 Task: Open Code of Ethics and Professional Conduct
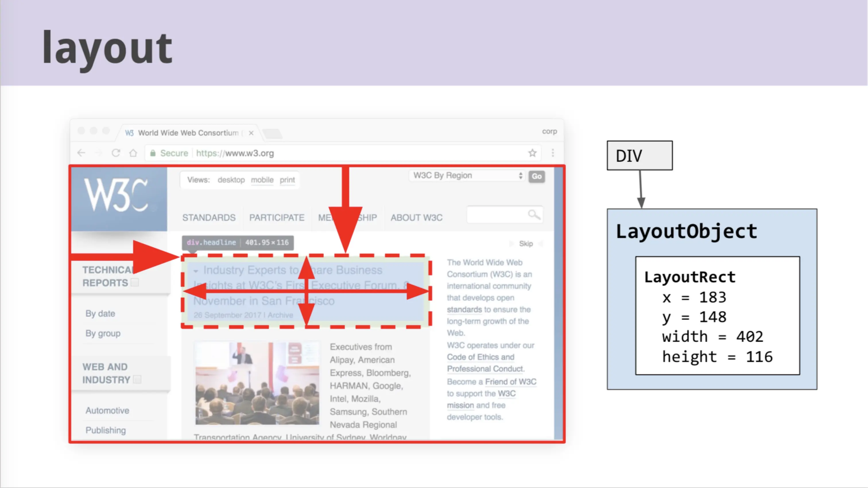click(486, 363)
